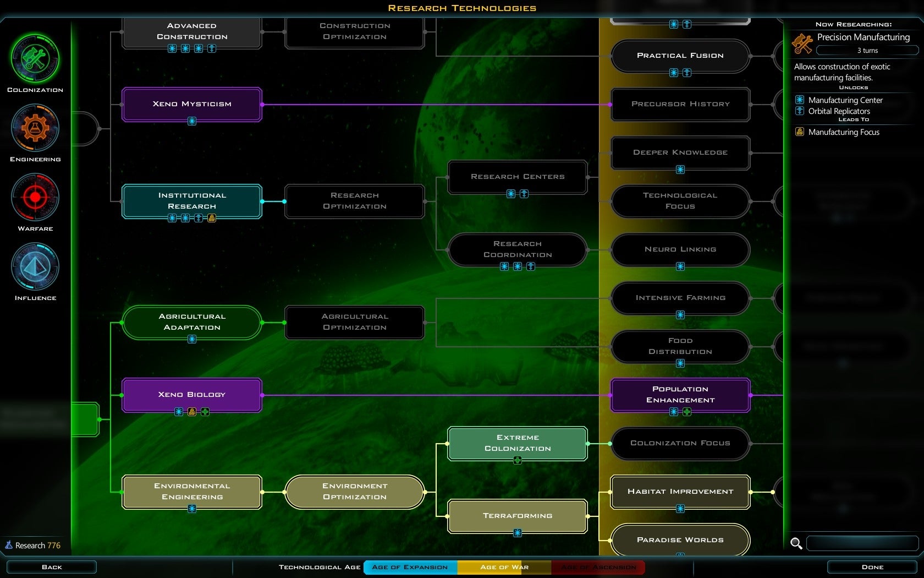
Task: Click the unlock icon under Xeno Mysticism
Action: (192, 121)
